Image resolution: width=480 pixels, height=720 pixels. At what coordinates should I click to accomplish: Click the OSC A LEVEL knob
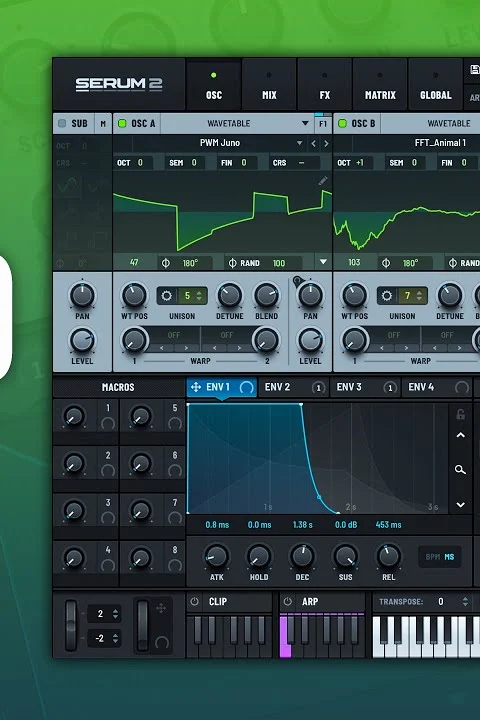[310, 340]
